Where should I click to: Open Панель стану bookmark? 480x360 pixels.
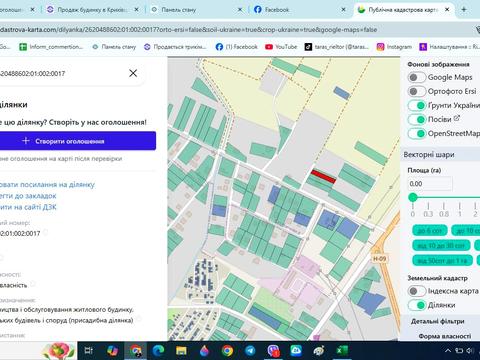pos(114,47)
